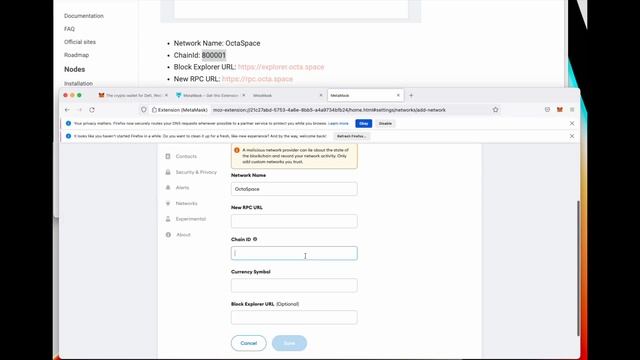This screenshot has width=640, height=360.
Task: Switch to 'The crypto wallet for Defi' tab
Action: pos(133,96)
